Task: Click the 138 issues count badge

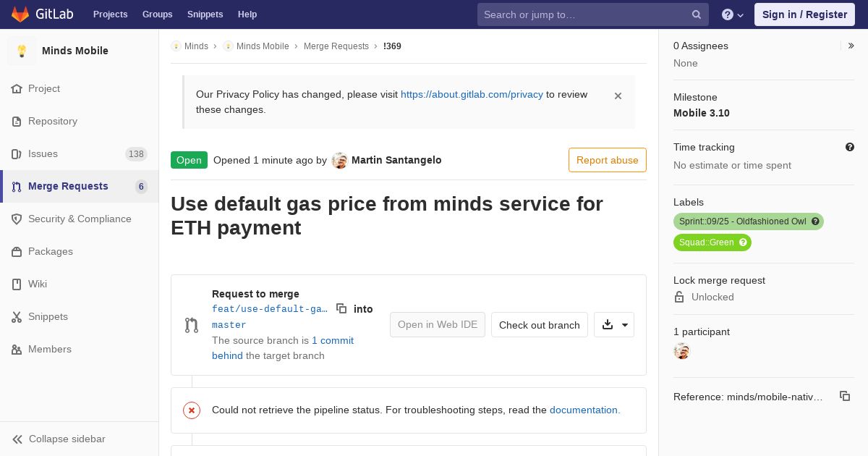Action: pyautogui.click(x=136, y=153)
